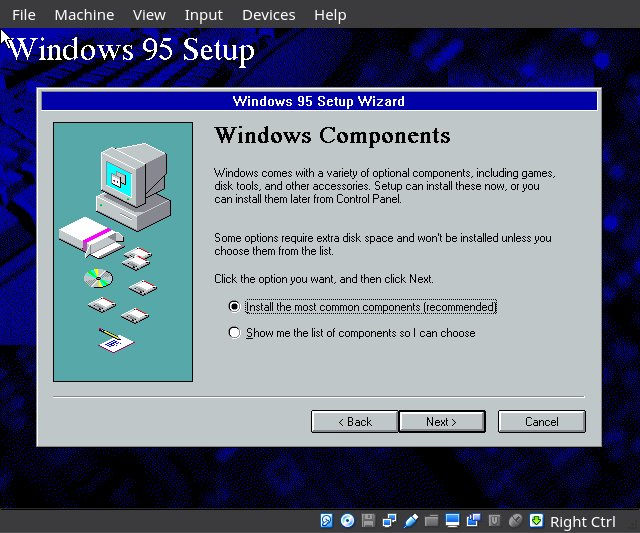Screen dimensions: 640x533
Task: Click the Right Ctrl host key label
Action: pos(582,522)
